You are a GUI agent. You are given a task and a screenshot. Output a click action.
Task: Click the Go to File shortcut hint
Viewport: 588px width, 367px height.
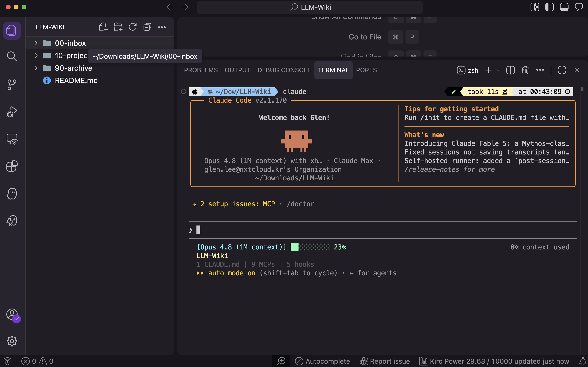[383, 37]
